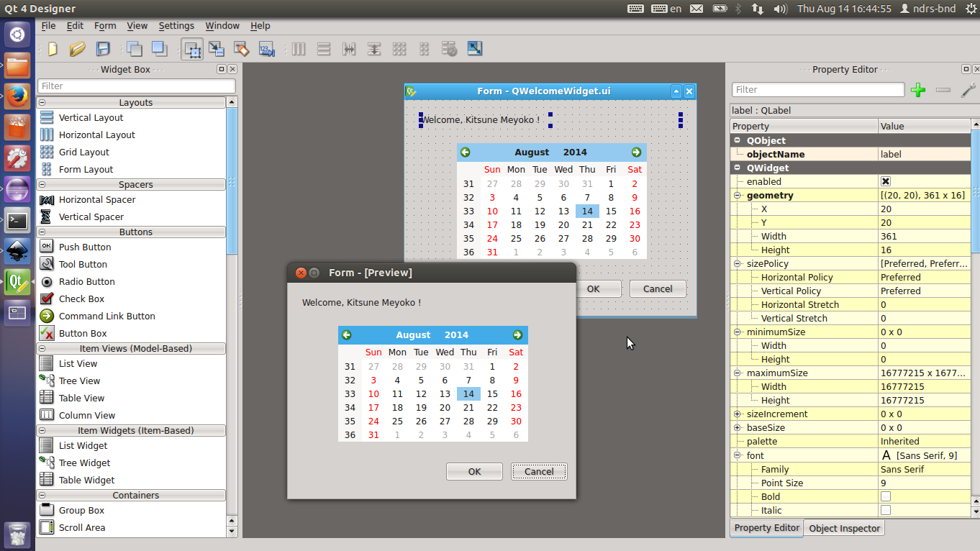
Task: Click day 14 in the preview calendar
Action: point(468,393)
